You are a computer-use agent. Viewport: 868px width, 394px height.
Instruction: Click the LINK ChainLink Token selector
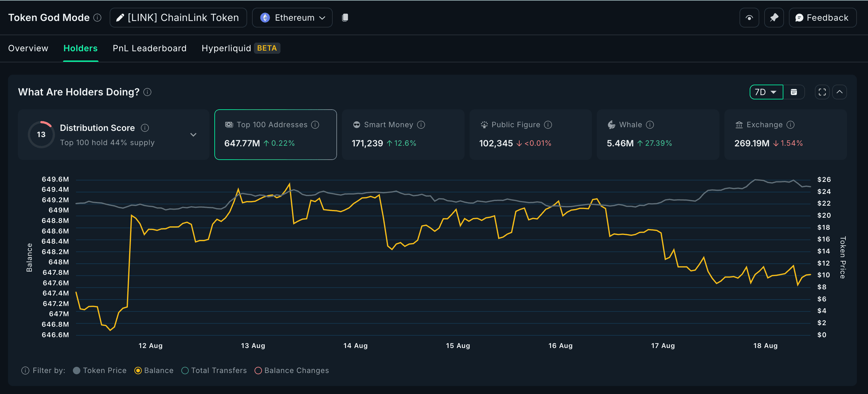[178, 18]
